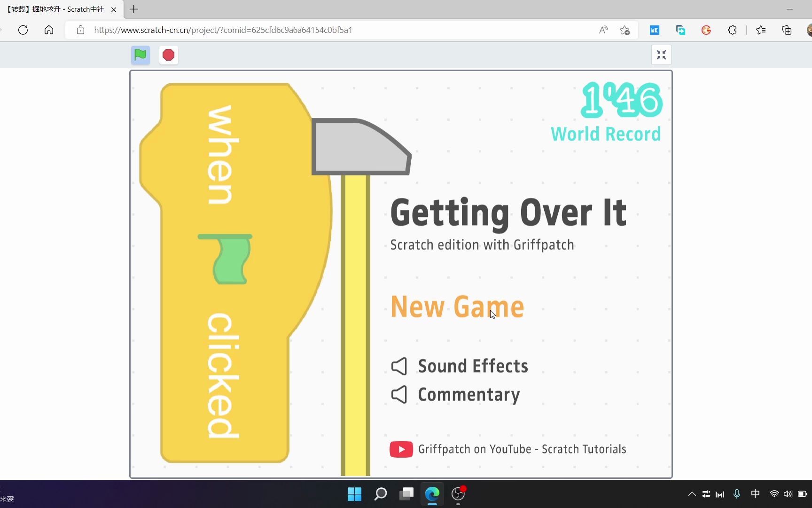Screen dimensions: 812x508
Task: Open browser Collections panel
Action: tap(787, 30)
